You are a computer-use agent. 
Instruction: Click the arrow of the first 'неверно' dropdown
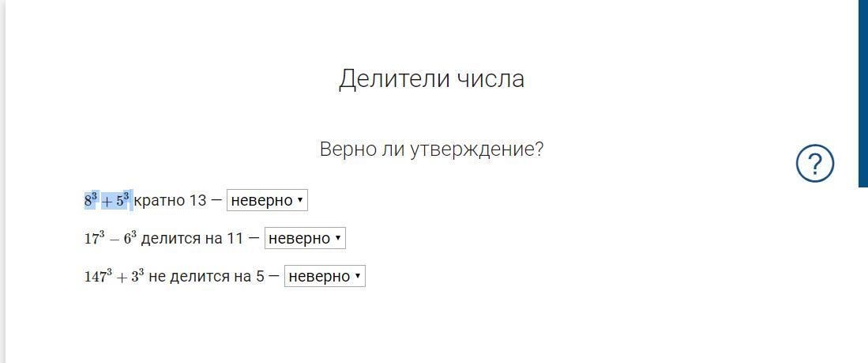[x=300, y=200]
